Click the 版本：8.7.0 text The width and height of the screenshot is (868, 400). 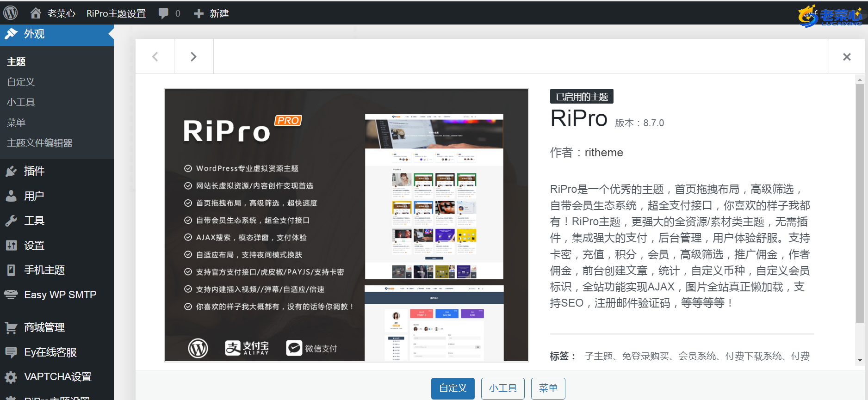tap(639, 123)
